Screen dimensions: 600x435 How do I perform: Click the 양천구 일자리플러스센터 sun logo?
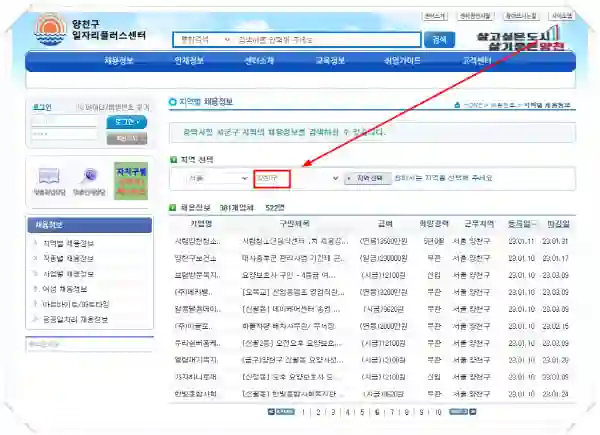(x=46, y=29)
